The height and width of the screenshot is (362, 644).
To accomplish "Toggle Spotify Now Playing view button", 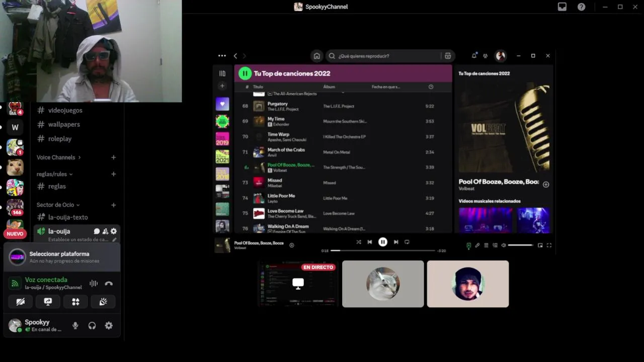I will click(x=468, y=245).
